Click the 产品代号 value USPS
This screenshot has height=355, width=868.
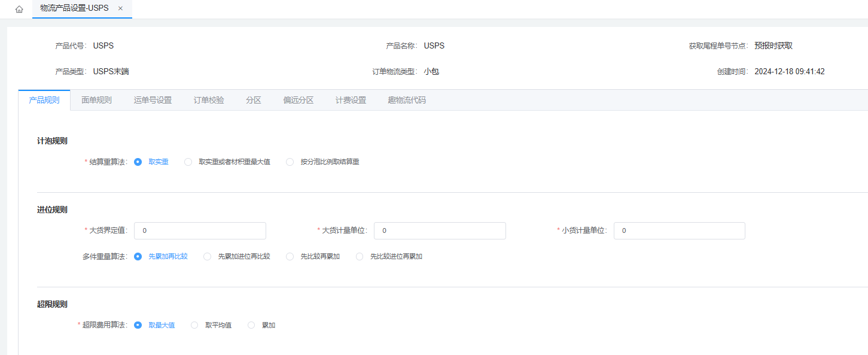103,45
